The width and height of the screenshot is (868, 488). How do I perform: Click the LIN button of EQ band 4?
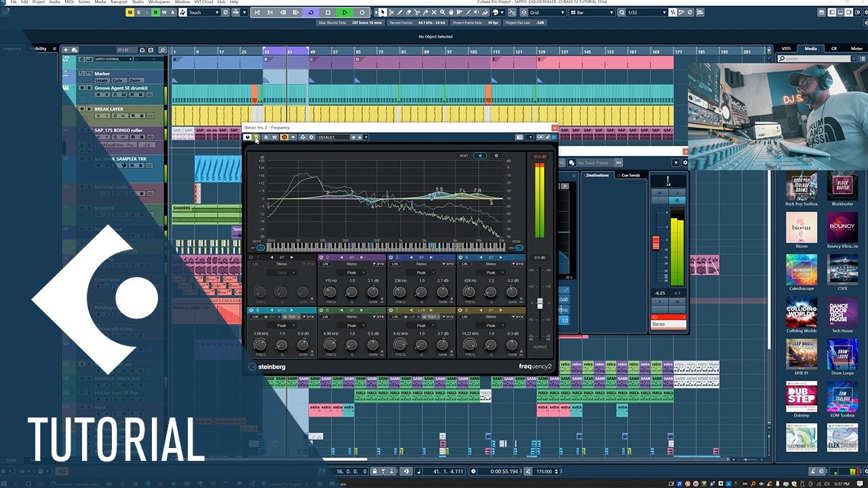[x=465, y=264]
